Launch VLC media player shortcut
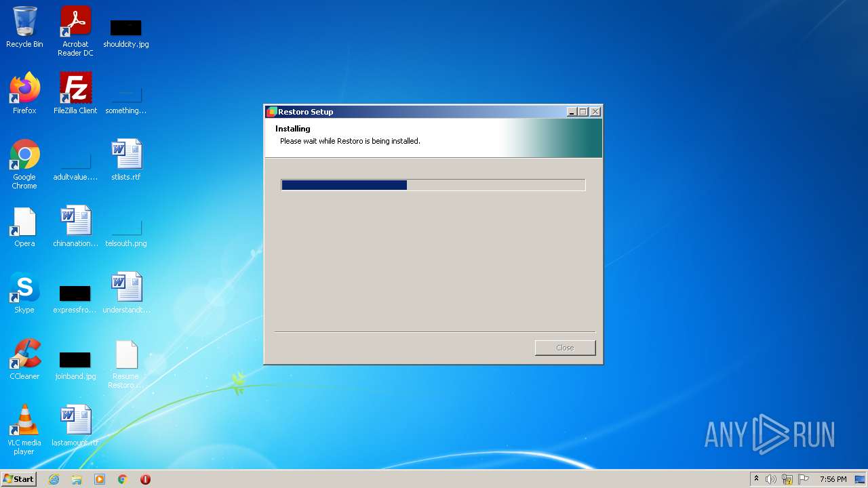Screen dimensions: 868x488 (24, 430)
